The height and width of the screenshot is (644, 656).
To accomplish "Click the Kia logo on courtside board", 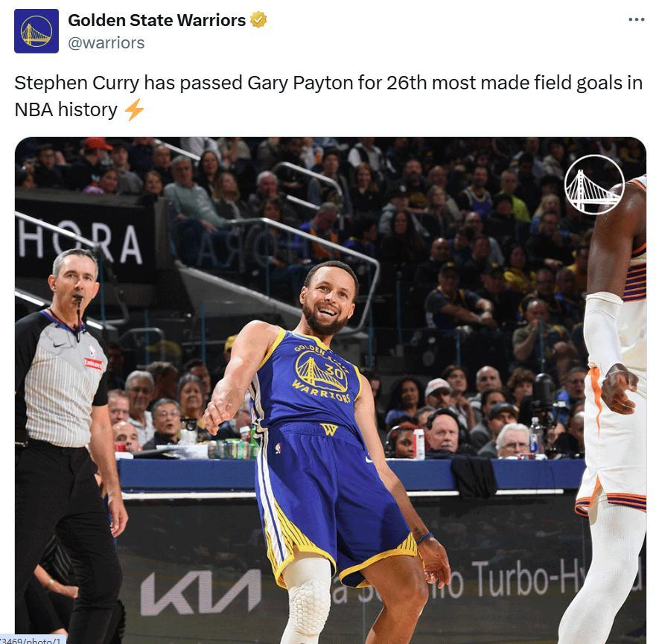I will [x=201, y=593].
